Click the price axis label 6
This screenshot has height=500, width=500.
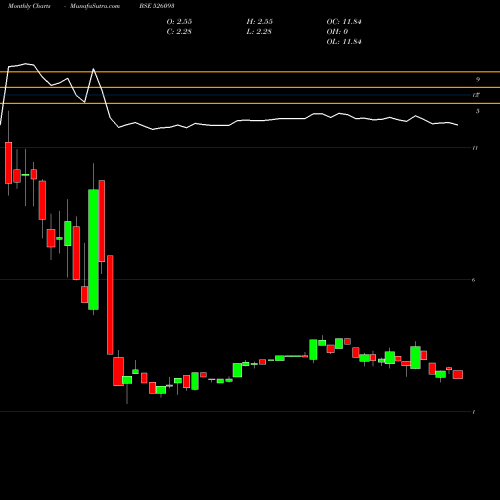coord(474,280)
